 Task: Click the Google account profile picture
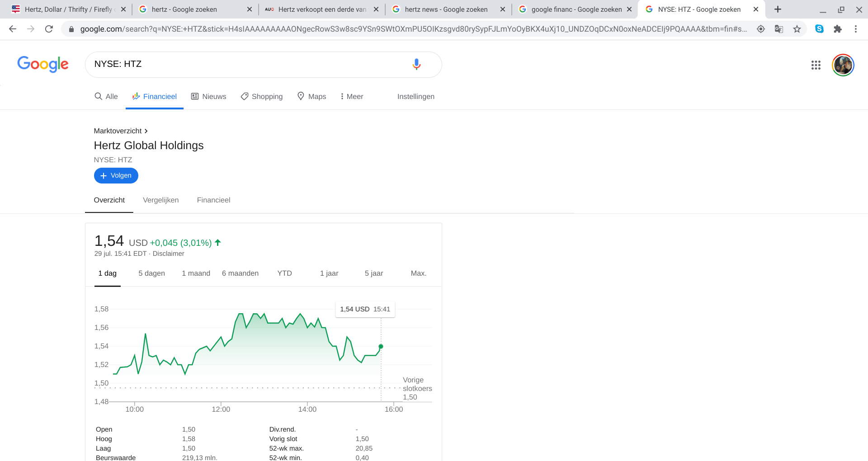click(843, 65)
